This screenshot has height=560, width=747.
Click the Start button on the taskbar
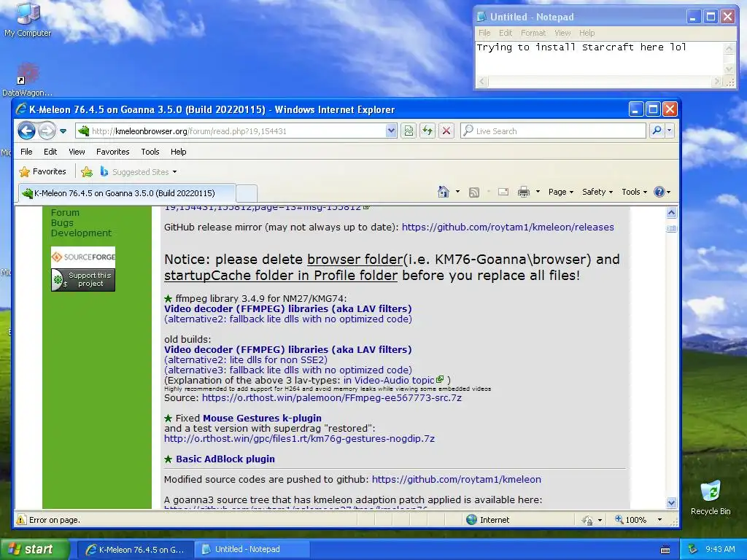click(34, 549)
